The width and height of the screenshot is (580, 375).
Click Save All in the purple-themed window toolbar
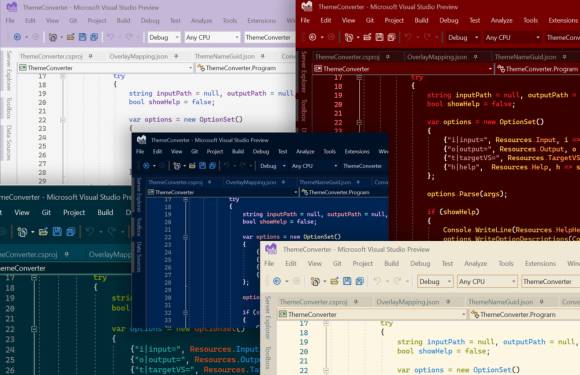(x=94, y=37)
